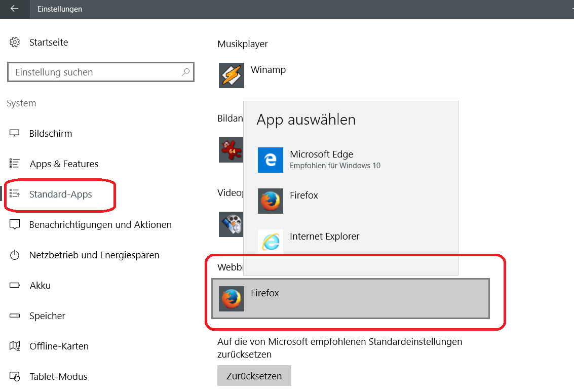Choose Firefox in App auswählen popup
574x392 pixels.
click(351, 201)
